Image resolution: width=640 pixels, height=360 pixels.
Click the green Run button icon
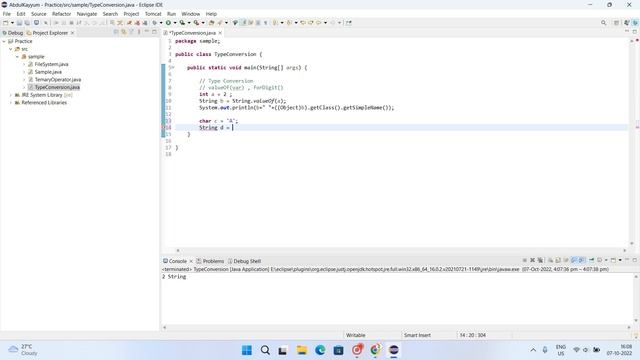pyautogui.click(x=168, y=23)
